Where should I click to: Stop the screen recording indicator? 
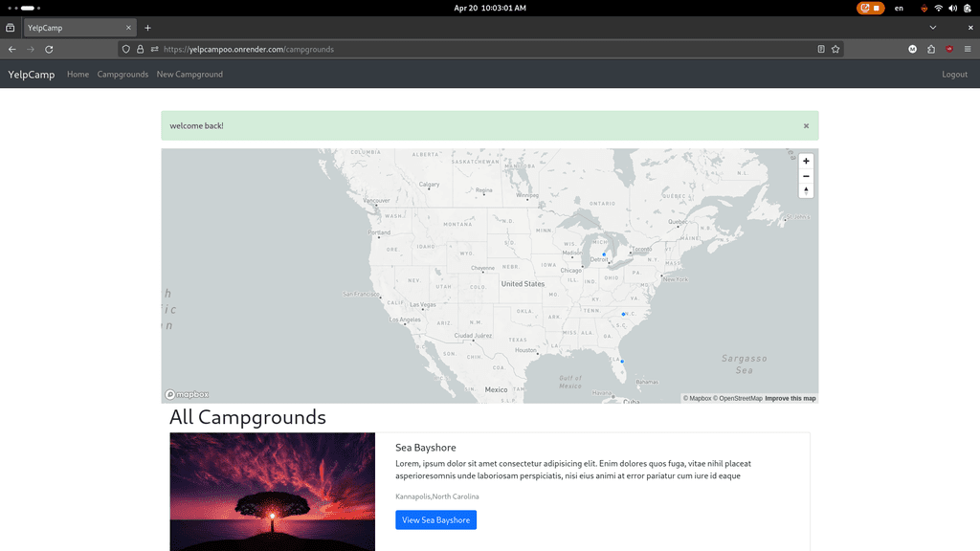click(870, 8)
